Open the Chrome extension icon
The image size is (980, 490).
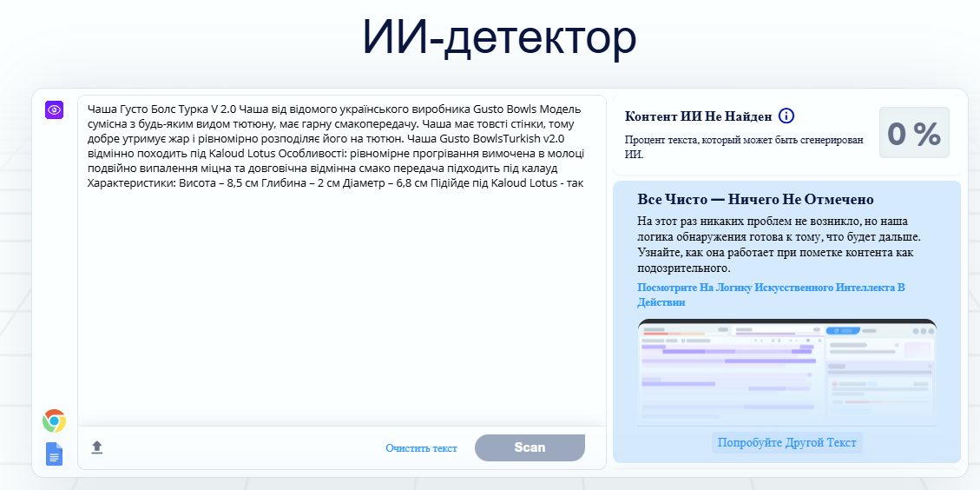click(55, 421)
